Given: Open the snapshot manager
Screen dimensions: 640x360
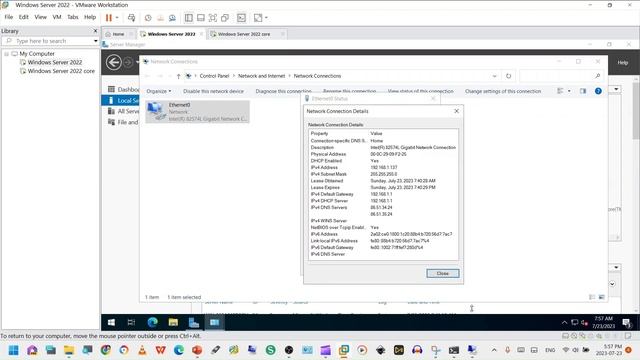Looking at the screenshot, I should pyautogui.click(x=172, y=18).
